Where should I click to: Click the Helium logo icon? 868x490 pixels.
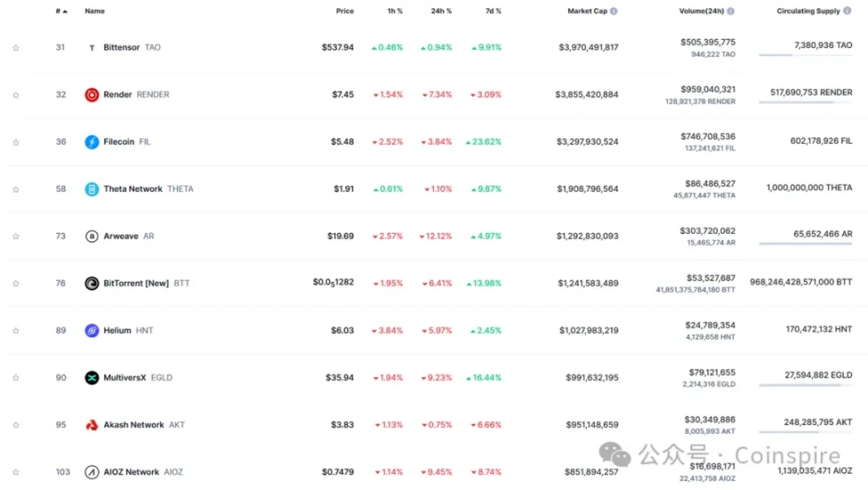tap(92, 330)
